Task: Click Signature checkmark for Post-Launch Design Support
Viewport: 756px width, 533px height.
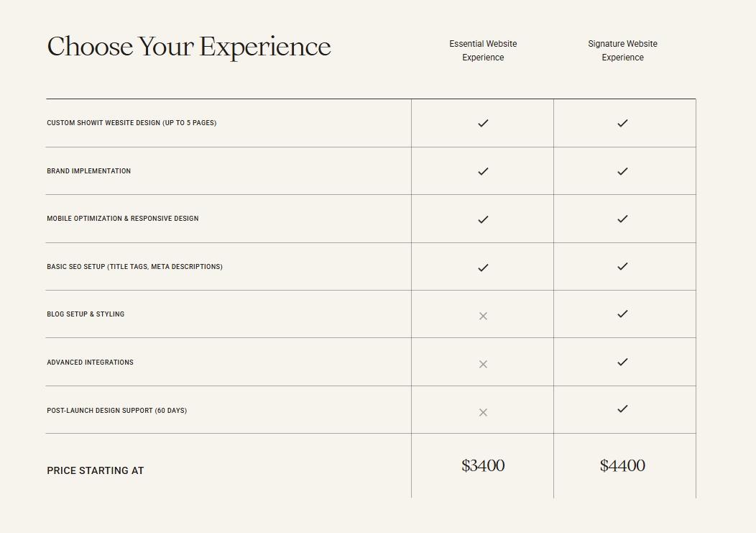Action: coord(622,409)
